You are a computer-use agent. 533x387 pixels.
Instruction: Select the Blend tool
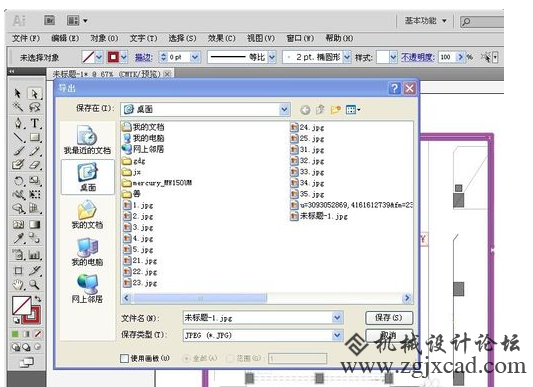click(x=34, y=238)
